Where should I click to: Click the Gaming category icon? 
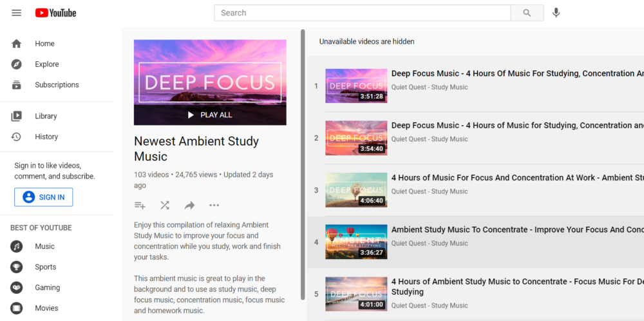click(17, 287)
